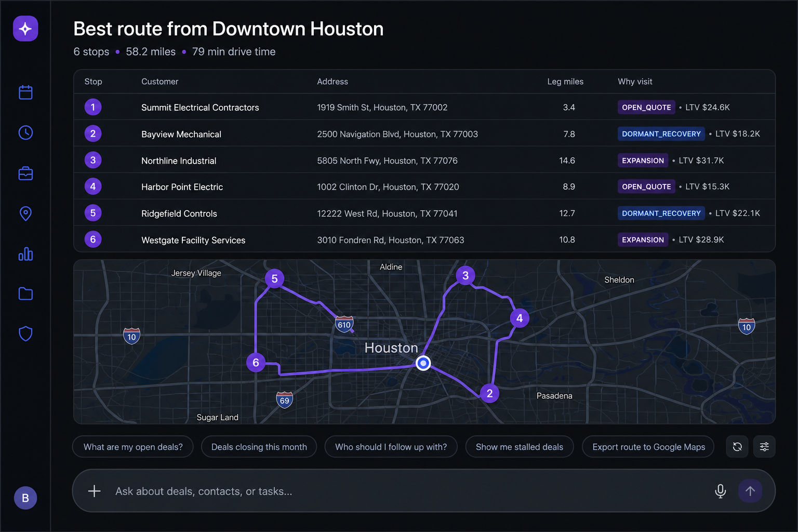
Task: Click the sparkle app logo icon
Action: pyautogui.click(x=25, y=29)
